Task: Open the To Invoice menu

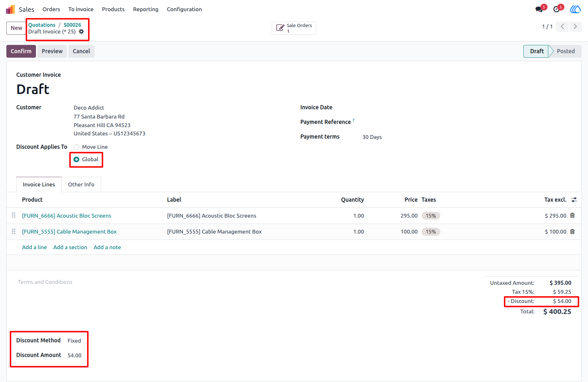Action: pos(81,9)
